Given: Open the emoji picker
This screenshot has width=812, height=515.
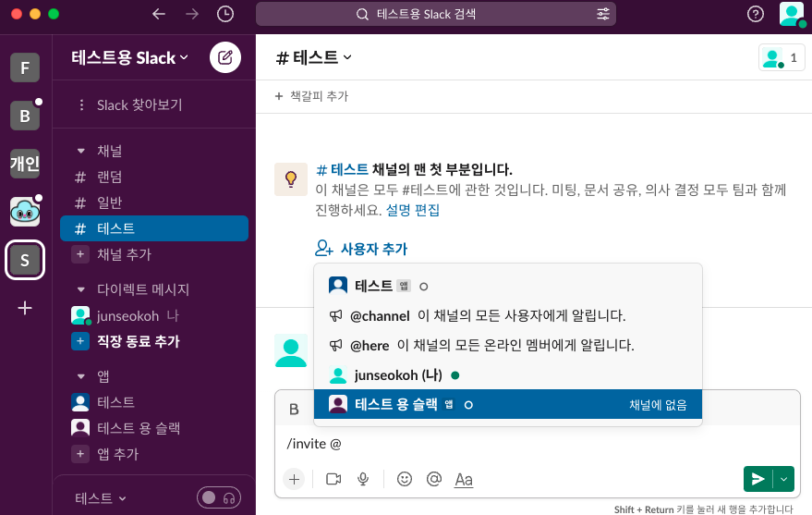Looking at the screenshot, I should point(405,479).
